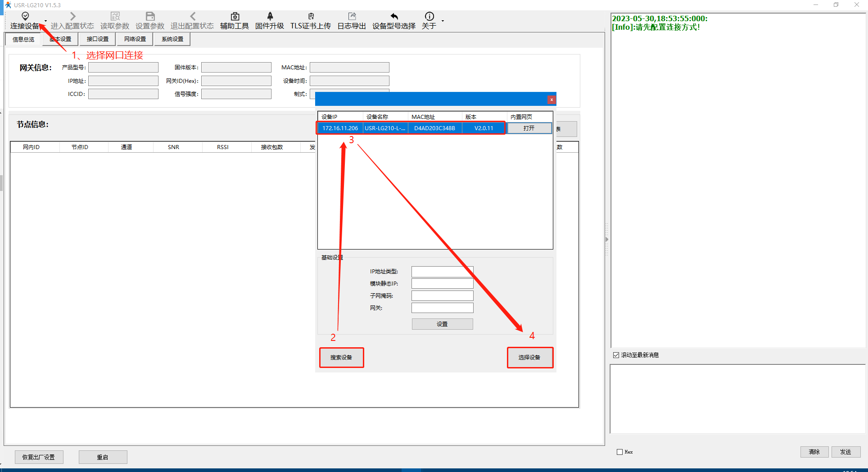This screenshot has width=868, height=472.
Task: Click the 进入配置状态 toolbar icon
Action: click(x=72, y=16)
